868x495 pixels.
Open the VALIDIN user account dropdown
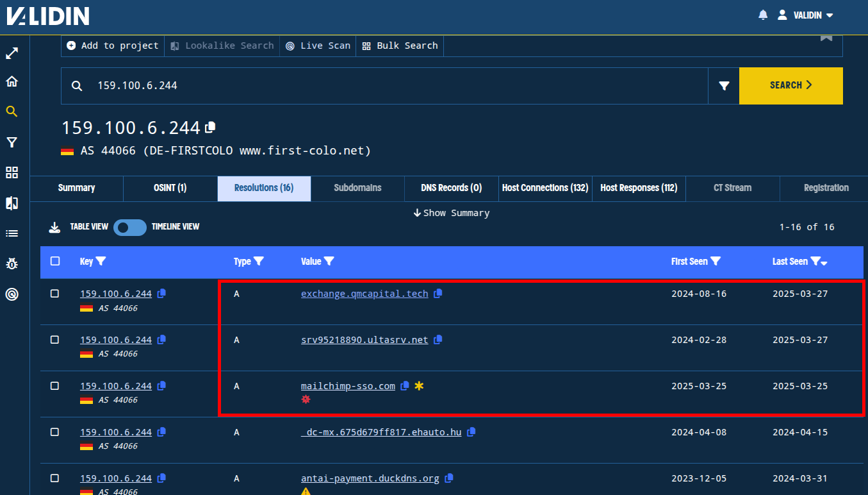805,15
